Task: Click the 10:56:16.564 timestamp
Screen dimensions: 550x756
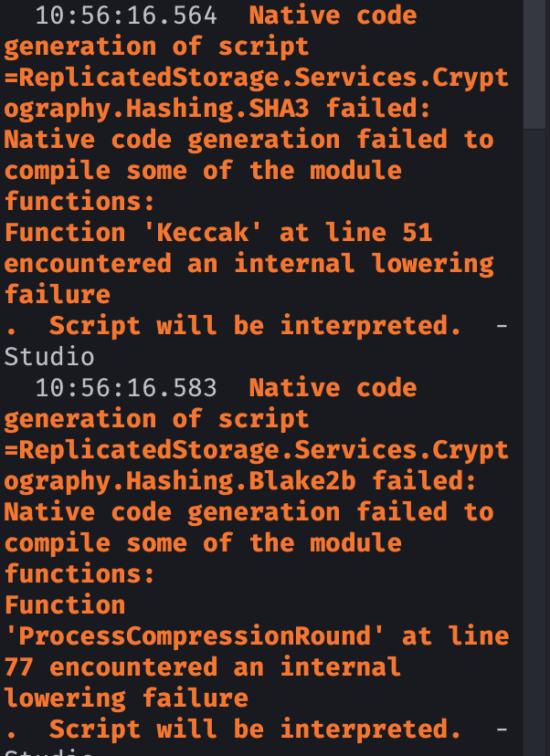Action: (x=126, y=16)
